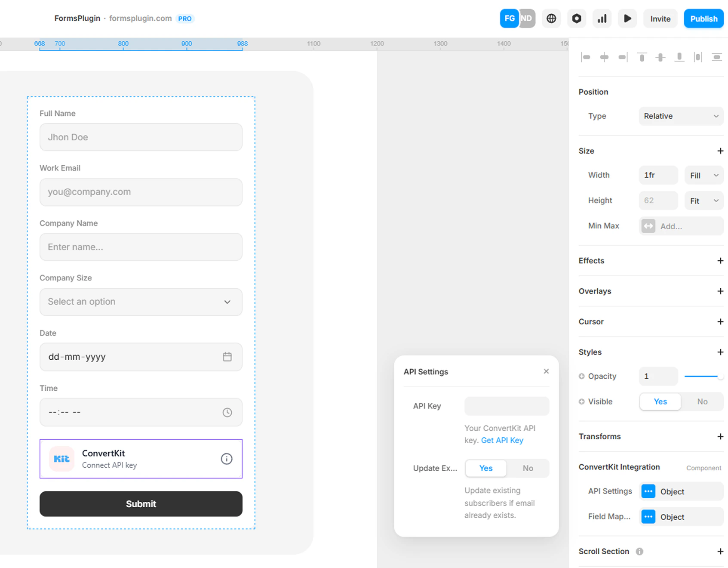The width and height of the screenshot is (728, 568).
Task: Align vertical center using the alignment icon
Action: 660,57
